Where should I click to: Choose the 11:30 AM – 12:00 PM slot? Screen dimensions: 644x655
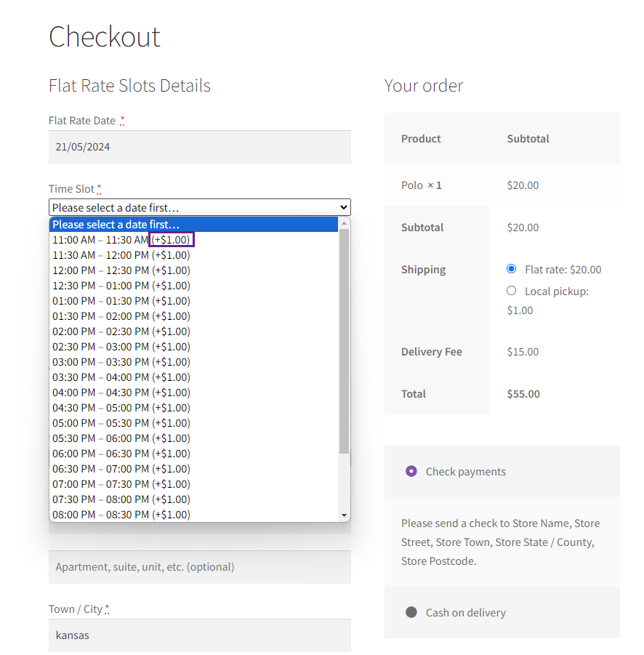click(x=194, y=255)
